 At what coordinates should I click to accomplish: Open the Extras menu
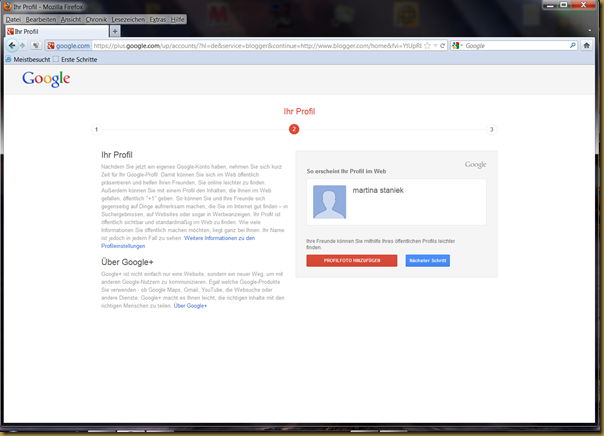(x=158, y=19)
